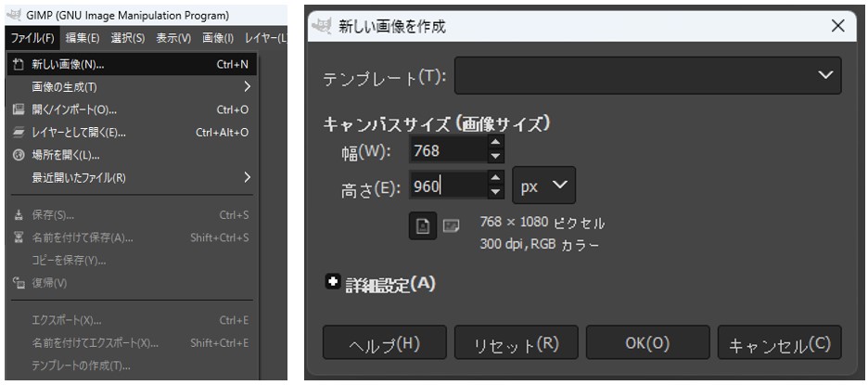This screenshot has height=385, width=868.
Task: Open the ファイル(F) menu
Action: click(x=32, y=38)
